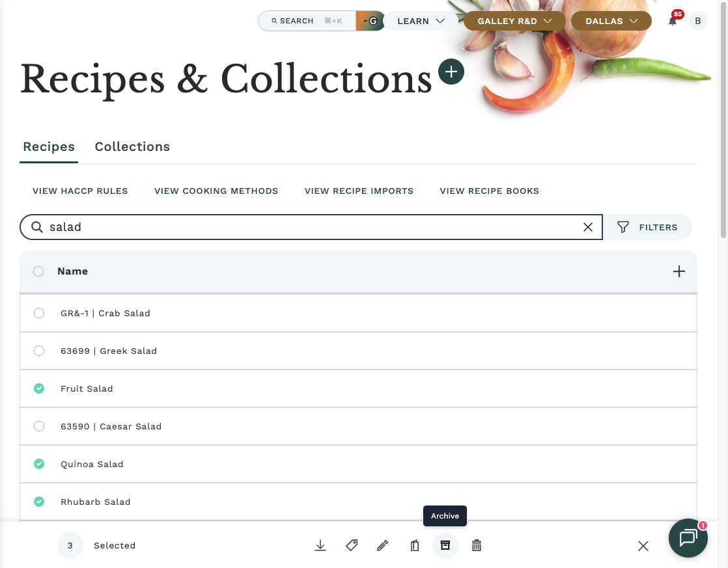728x568 pixels.
Task: Open the 63699 | Greek Salad recipe
Action: (109, 351)
